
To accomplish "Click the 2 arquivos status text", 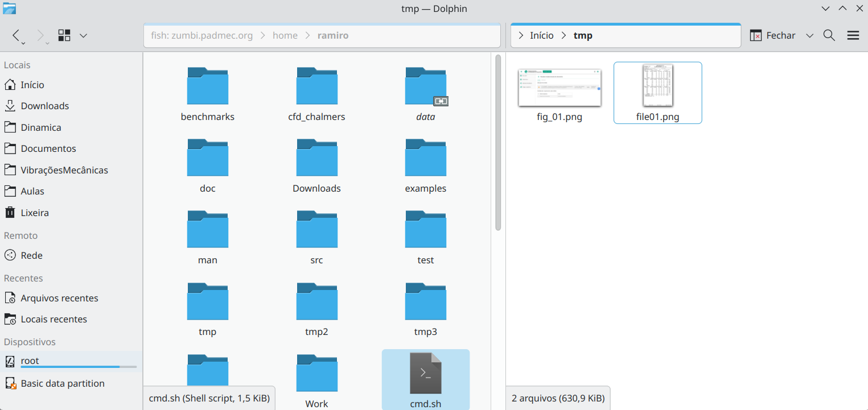I will (558, 398).
